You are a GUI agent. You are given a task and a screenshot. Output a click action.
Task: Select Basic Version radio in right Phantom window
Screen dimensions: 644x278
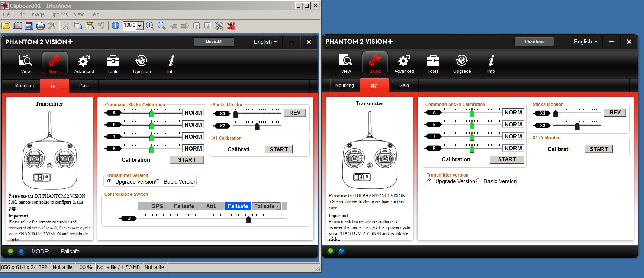click(x=478, y=181)
